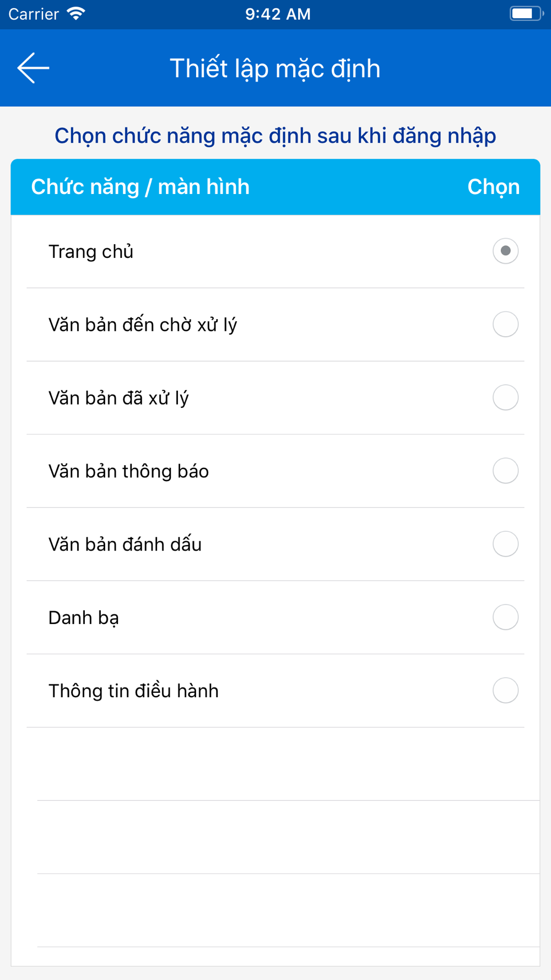Image resolution: width=551 pixels, height=980 pixels.
Task: Tap the Văn bản đánh dấu label
Action: [125, 545]
